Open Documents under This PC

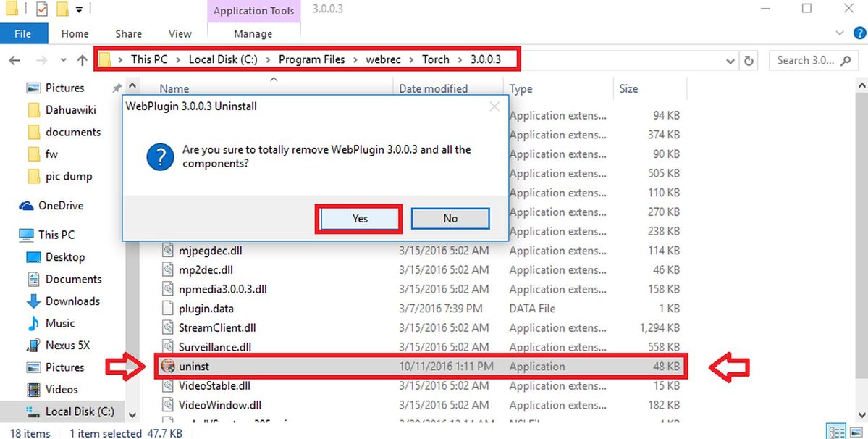pyautogui.click(x=74, y=279)
